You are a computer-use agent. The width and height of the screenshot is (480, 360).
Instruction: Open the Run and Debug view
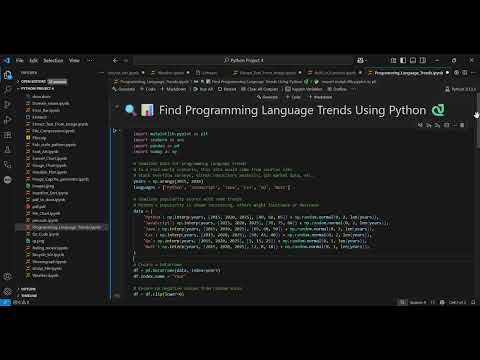click(x=8, y=120)
